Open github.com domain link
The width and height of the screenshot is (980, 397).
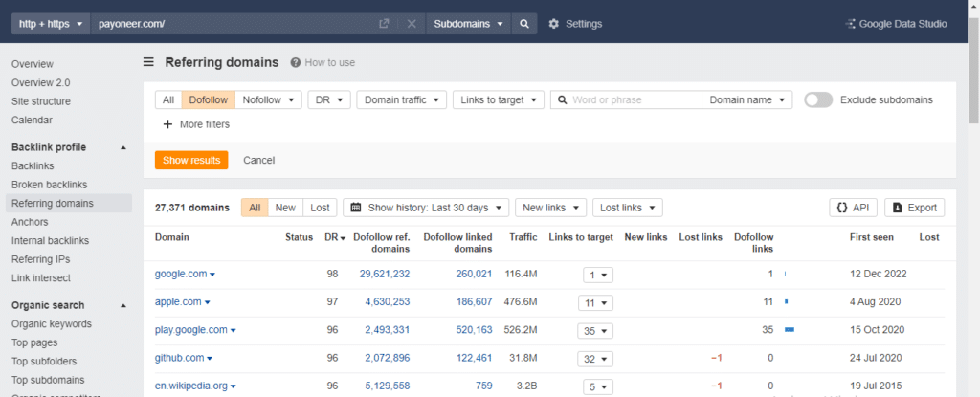[179, 358]
